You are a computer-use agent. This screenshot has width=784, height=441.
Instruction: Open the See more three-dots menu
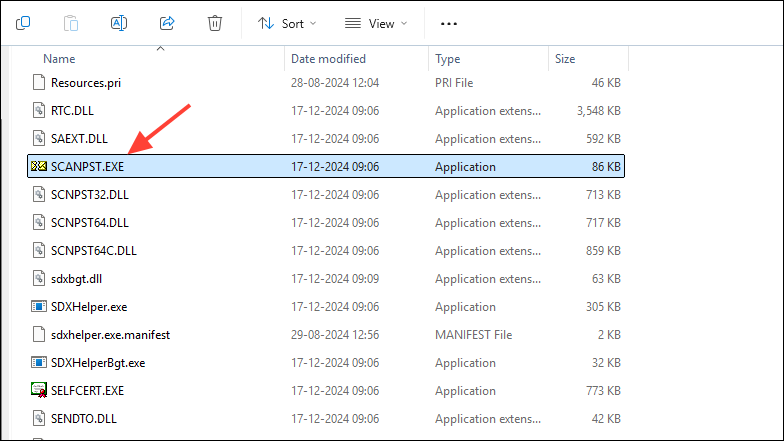pyautogui.click(x=449, y=22)
